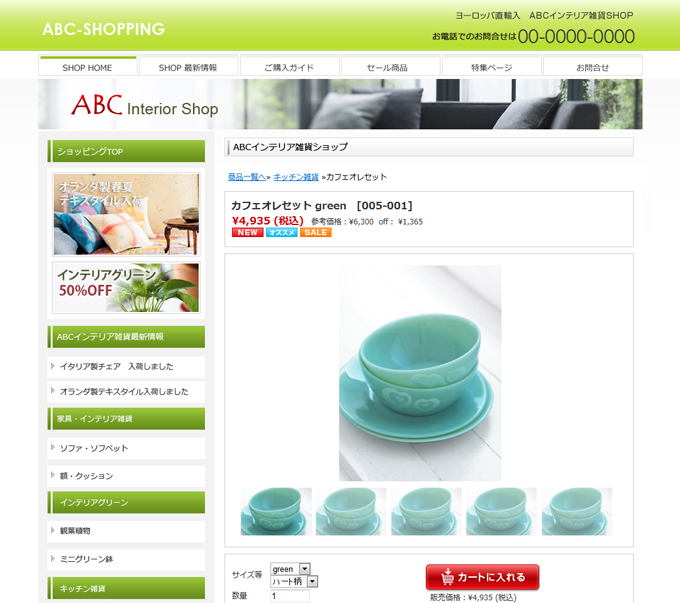Click the arrow beside ソファ・ソファベット

click(52, 447)
